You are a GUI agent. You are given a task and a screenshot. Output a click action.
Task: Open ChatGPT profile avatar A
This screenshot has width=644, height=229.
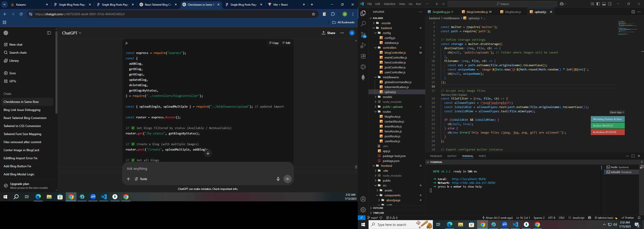(x=352, y=33)
